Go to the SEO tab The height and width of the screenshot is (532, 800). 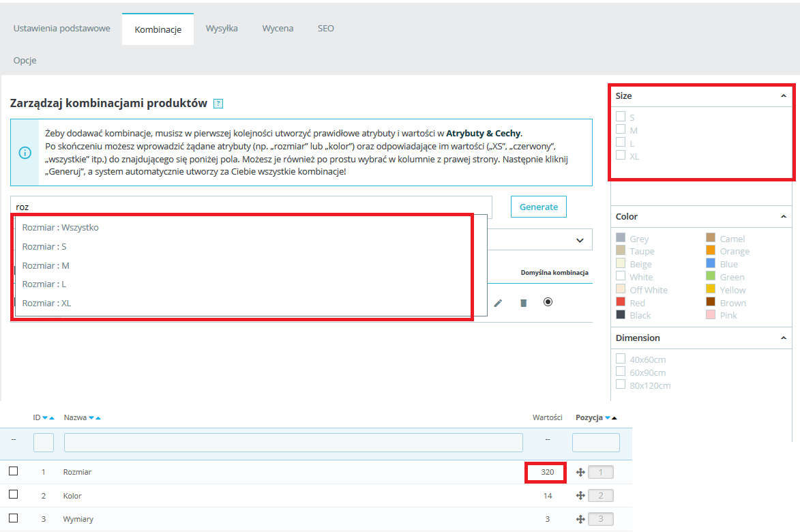tap(325, 29)
